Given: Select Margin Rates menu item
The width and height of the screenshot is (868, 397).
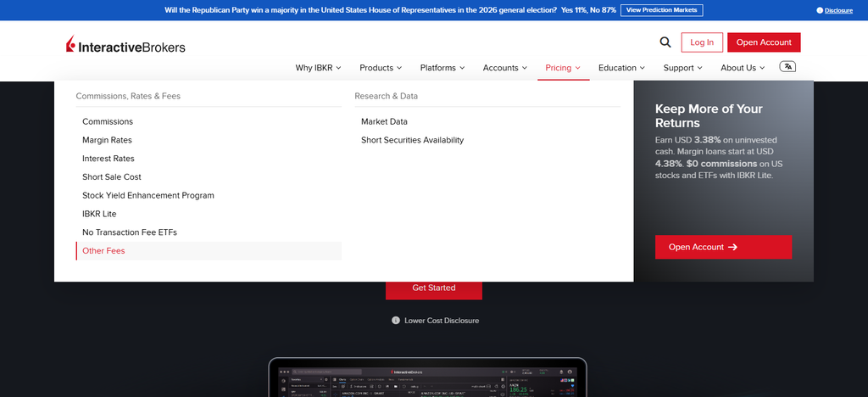Looking at the screenshot, I should (x=108, y=140).
